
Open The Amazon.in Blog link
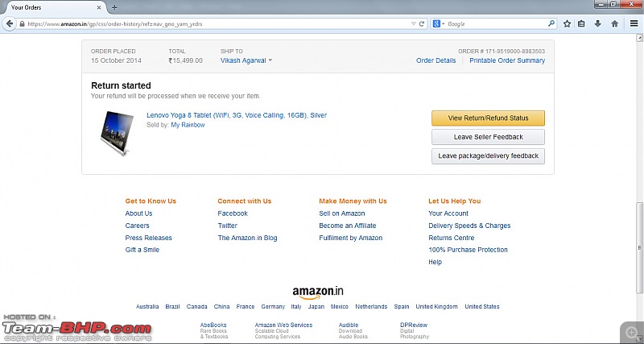(248, 238)
